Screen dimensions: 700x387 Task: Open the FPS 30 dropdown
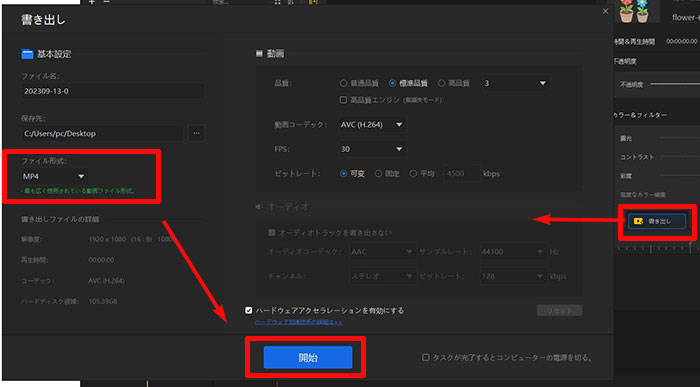(372, 149)
